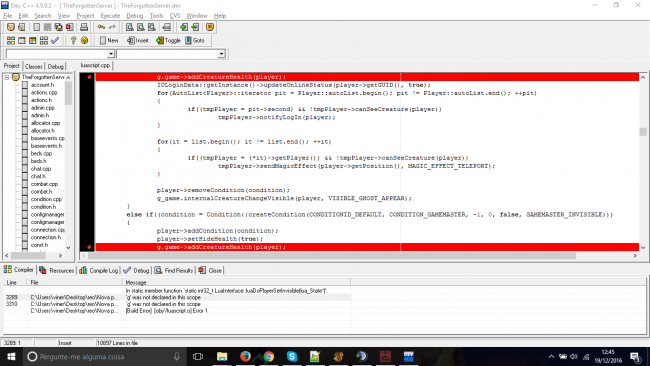This screenshot has width=650, height=366.
Task: Click right arrow of editor horizontal scrollbar
Action: point(635,256)
